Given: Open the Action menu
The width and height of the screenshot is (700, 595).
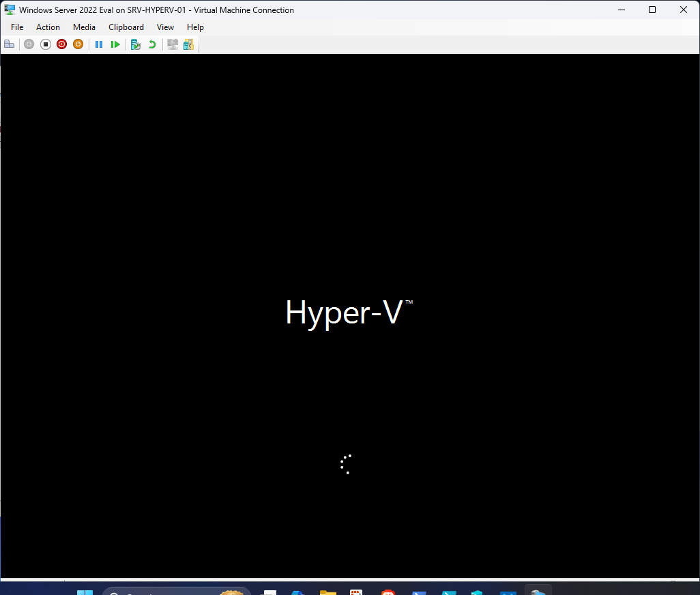Looking at the screenshot, I should coord(48,27).
